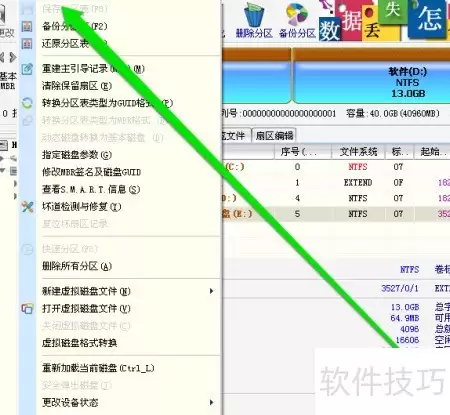Click the 文件系统 column header
The height and width of the screenshot is (415, 450).
click(x=358, y=152)
